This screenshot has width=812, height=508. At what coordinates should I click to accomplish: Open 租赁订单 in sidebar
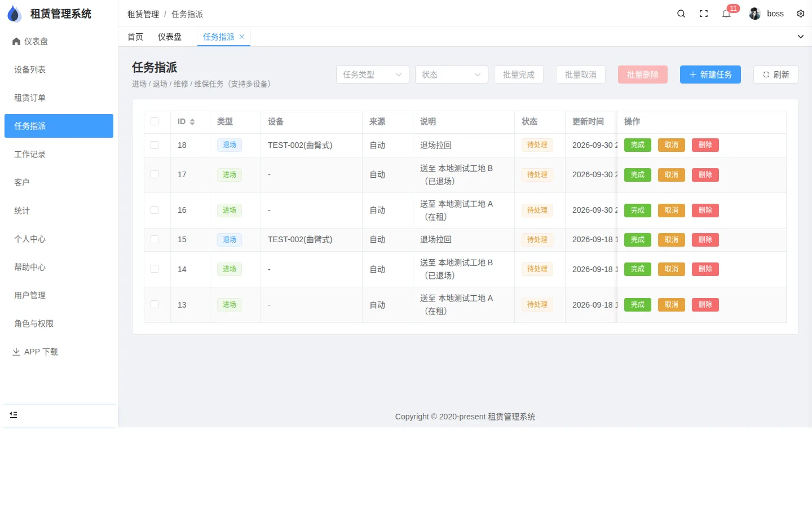pos(59,98)
